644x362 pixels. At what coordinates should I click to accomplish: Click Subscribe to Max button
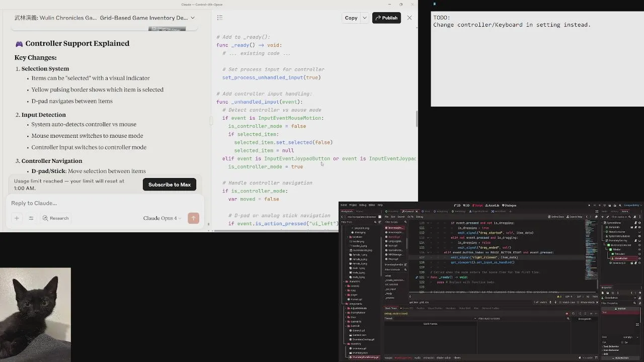tap(169, 185)
